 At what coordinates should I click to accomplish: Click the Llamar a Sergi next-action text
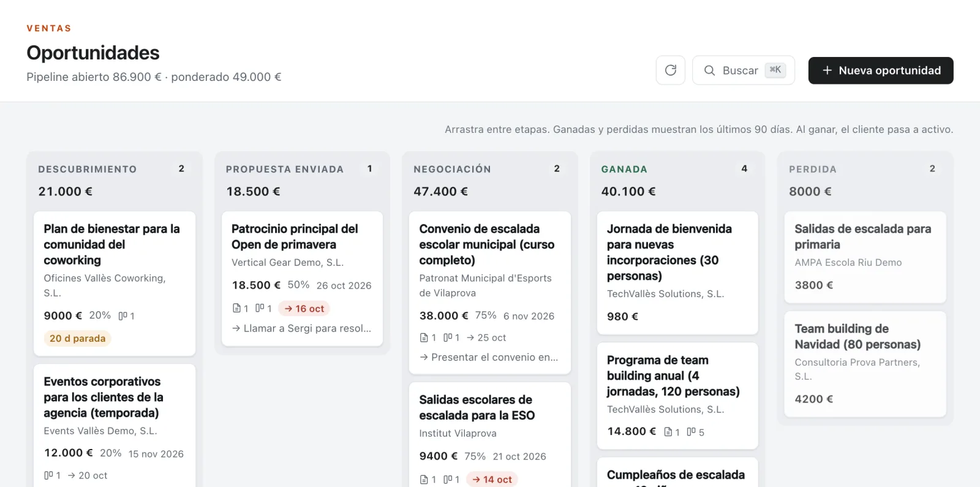click(301, 328)
